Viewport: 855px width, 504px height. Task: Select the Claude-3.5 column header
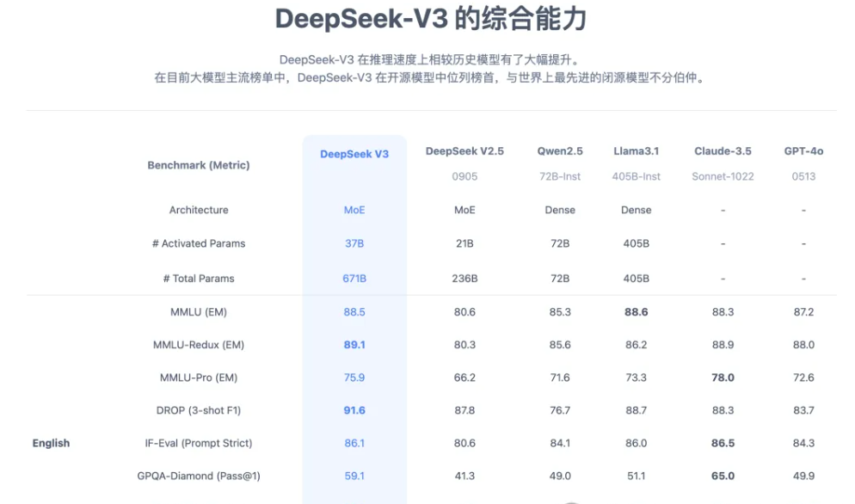[x=723, y=151]
